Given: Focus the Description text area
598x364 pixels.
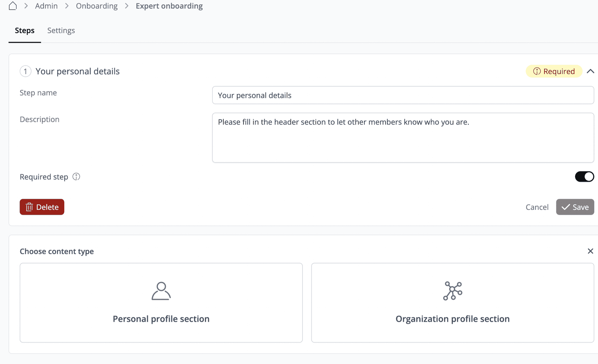Looking at the screenshot, I should (x=403, y=138).
